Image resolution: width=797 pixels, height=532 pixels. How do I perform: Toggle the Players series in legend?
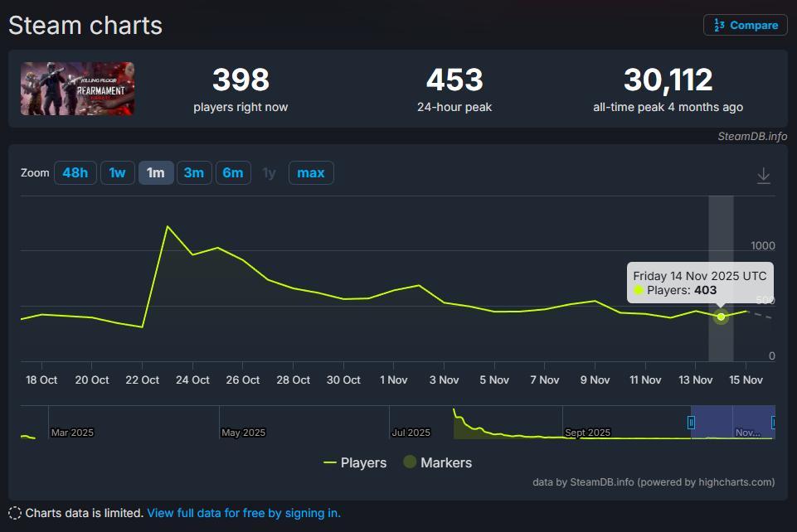click(355, 462)
